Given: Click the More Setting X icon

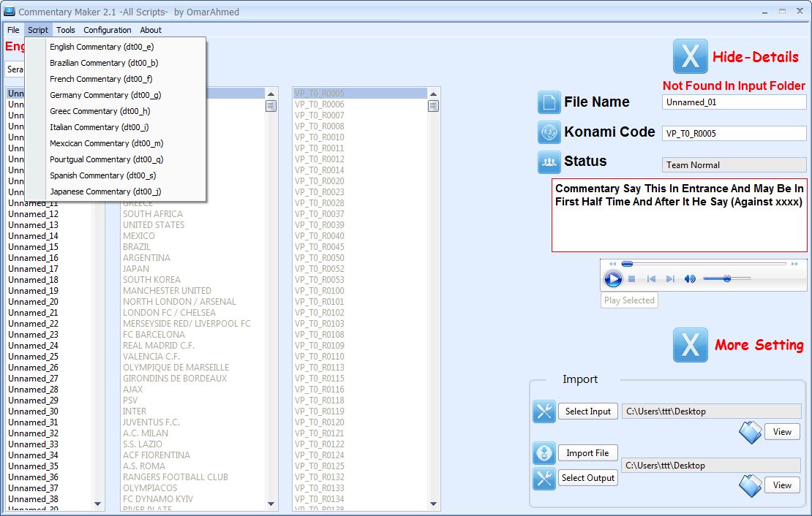Looking at the screenshot, I should tap(690, 345).
